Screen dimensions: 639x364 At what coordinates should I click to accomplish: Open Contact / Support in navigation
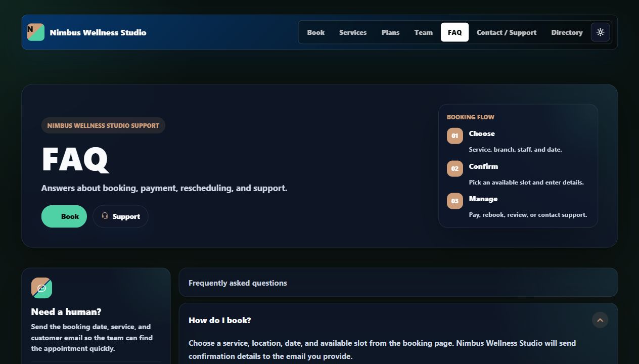click(507, 32)
